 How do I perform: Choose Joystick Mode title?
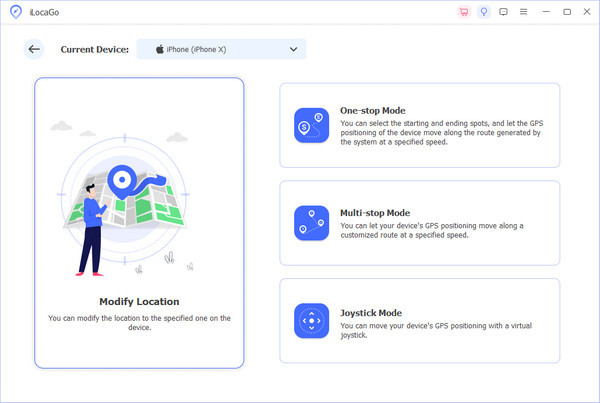point(372,311)
